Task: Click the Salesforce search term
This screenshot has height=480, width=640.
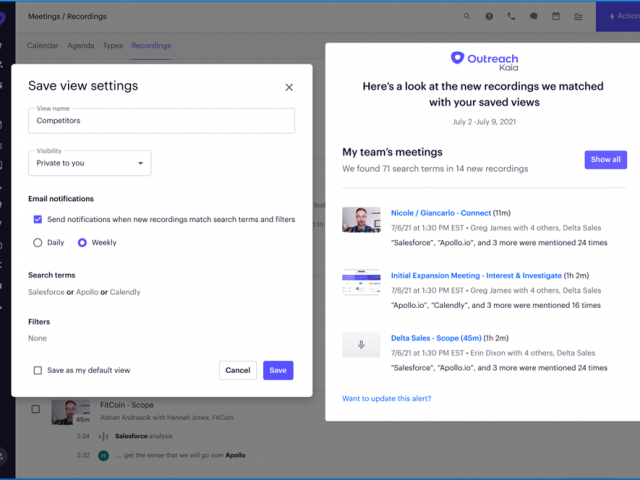Action: click(46, 292)
